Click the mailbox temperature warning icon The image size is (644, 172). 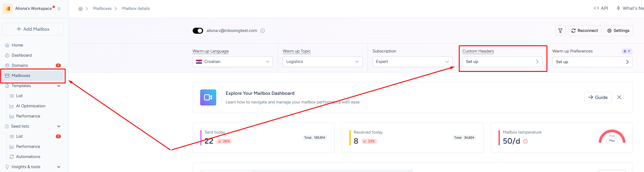click(x=525, y=141)
